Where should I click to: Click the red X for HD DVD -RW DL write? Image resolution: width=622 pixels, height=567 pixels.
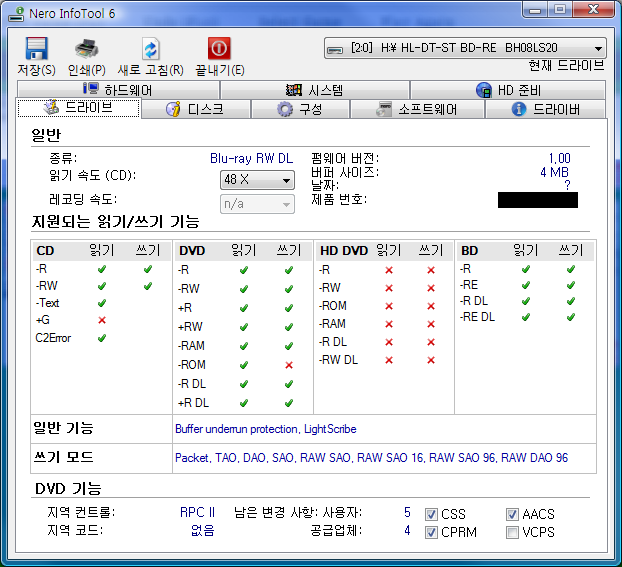pyautogui.click(x=431, y=360)
